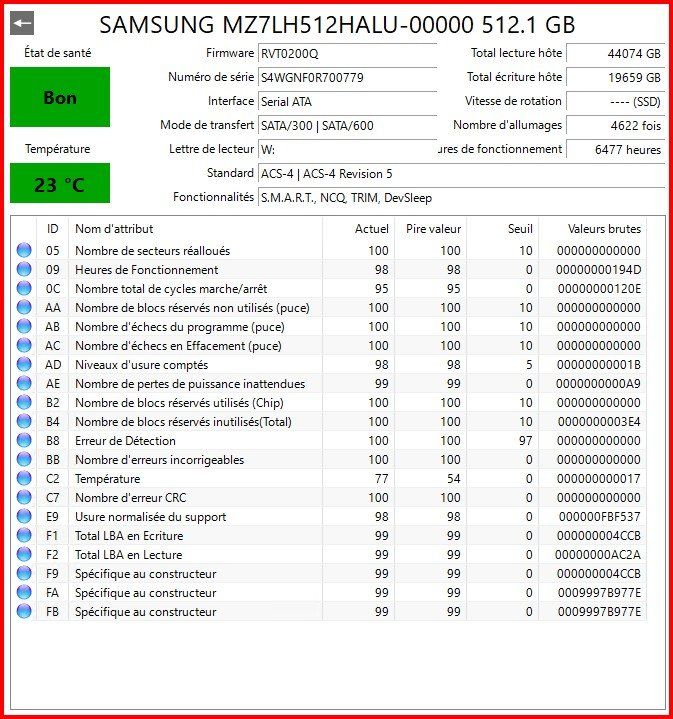Click the back arrow button
This screenshot has width=673, height=719.
[x=22, y=23]
